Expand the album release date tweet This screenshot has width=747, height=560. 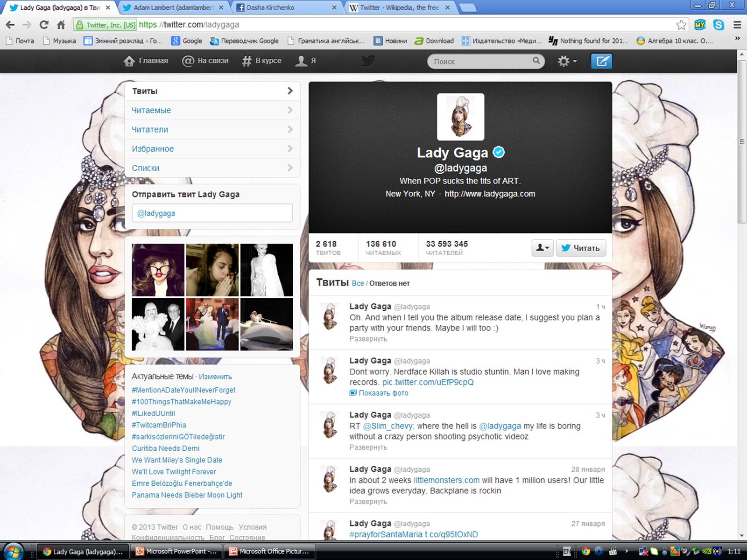(368, 339)
